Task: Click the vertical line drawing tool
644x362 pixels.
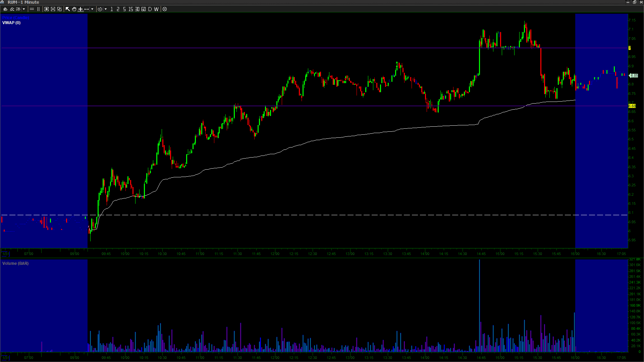Action: pyautogui.click(x=38, y=9)
